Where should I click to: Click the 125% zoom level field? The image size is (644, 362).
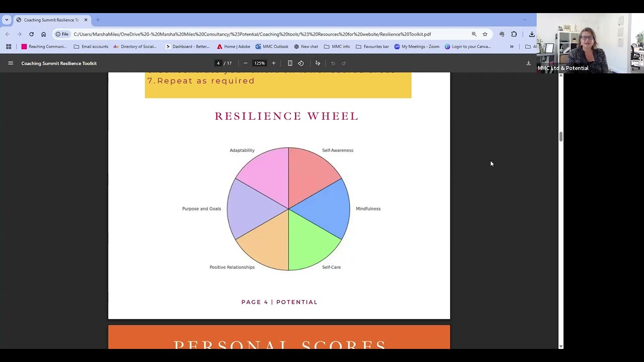(x=259, y=63)
